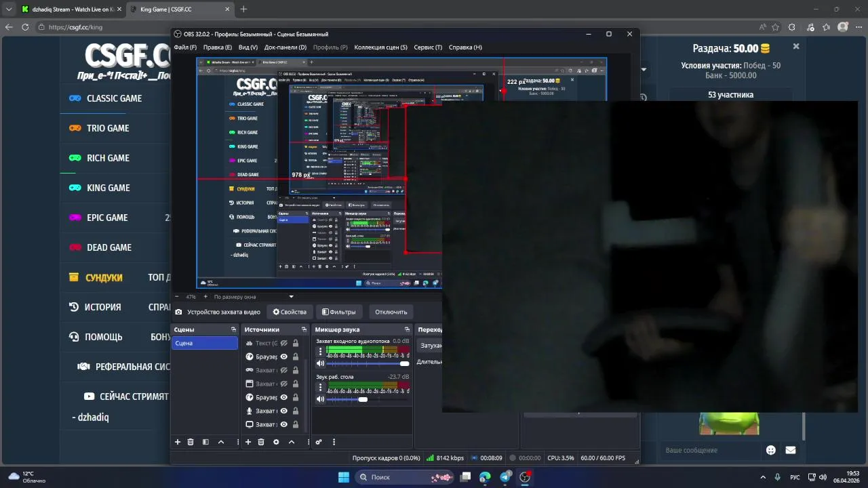The width and height of the screenshot is (868, 488).
Task: Click the Отключить button
Action: 391,312
